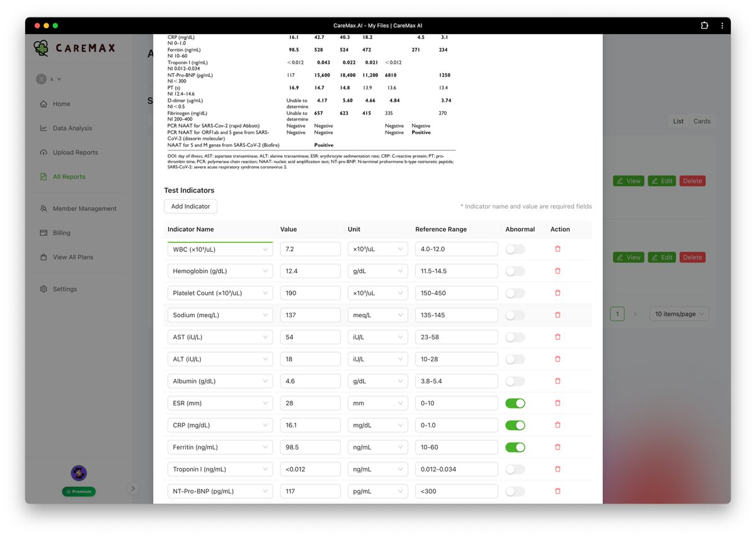The height and width of the screenshot is (537, 756).
Task: Toggle Abnormal switch for Sodium
Action: [515, 315]
